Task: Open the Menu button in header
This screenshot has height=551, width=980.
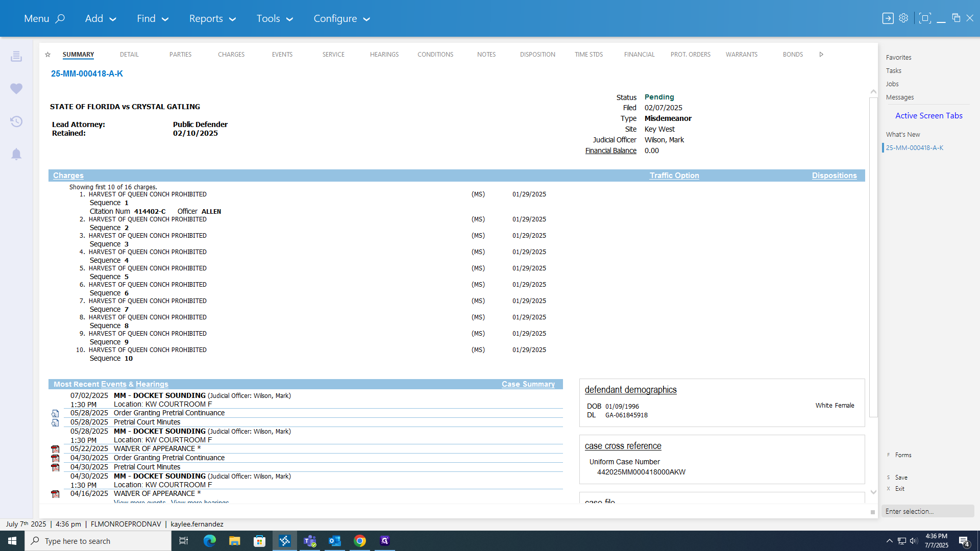Action: click(x=37, y=18)
